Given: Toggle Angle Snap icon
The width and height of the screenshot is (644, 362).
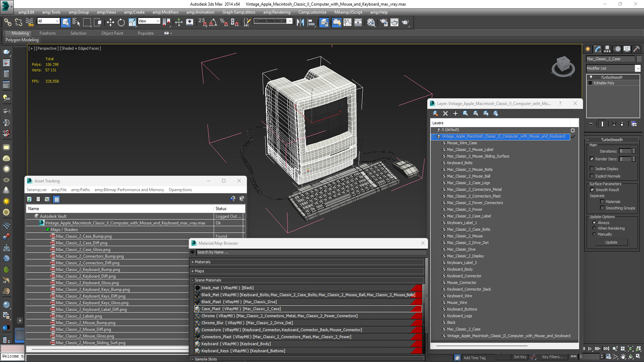Looking at the screenshot, I should click(x=213, y=22).
